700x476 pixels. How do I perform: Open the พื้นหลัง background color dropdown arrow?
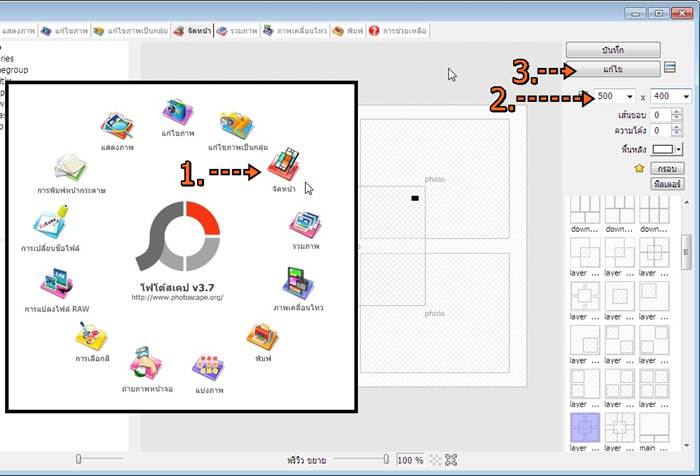679,149
